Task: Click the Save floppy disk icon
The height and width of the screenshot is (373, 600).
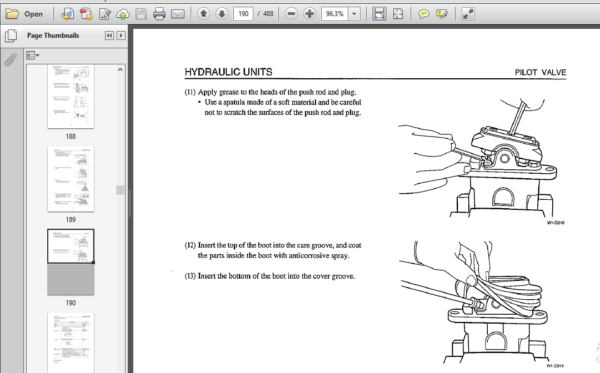Action: point(141,14)
